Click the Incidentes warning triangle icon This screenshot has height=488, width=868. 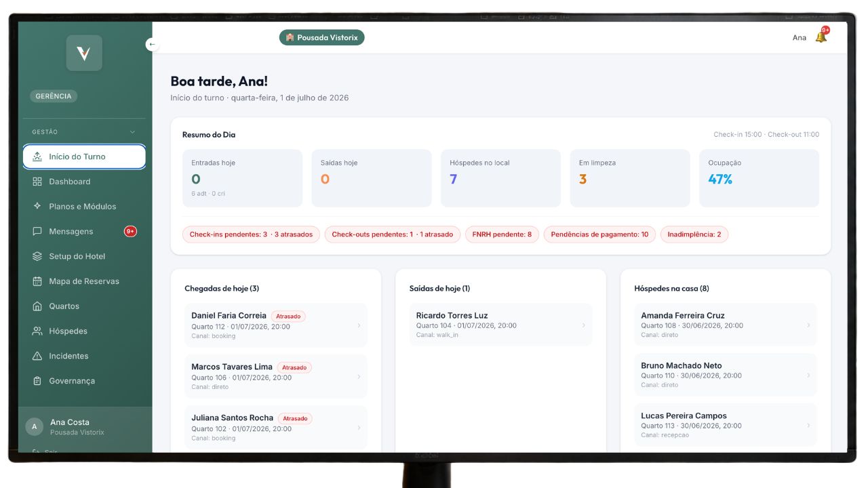click(37, 356)
